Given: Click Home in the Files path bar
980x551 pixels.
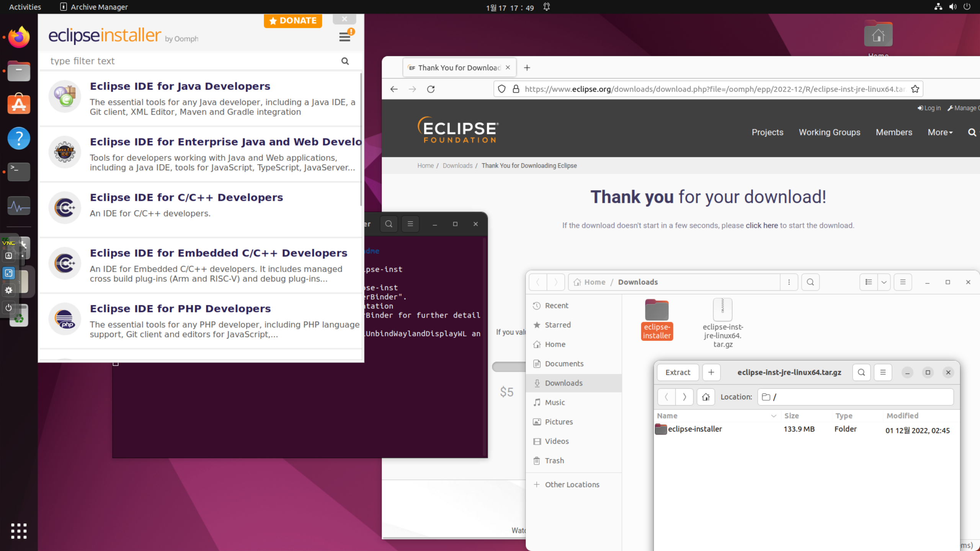Looking at the screenshot, I should pyautogui.click(x=590, y=282).
